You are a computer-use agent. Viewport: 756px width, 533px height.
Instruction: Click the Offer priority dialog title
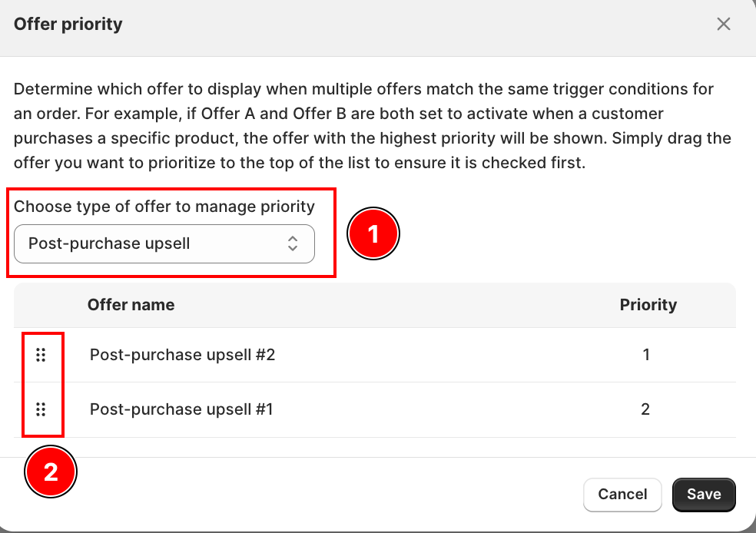pos(68,24)
